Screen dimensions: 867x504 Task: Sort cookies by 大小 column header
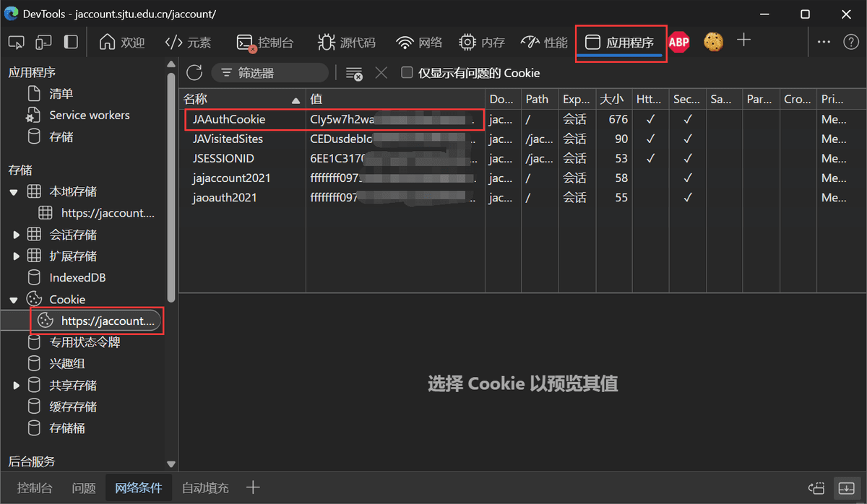click(x=613, y=100)
